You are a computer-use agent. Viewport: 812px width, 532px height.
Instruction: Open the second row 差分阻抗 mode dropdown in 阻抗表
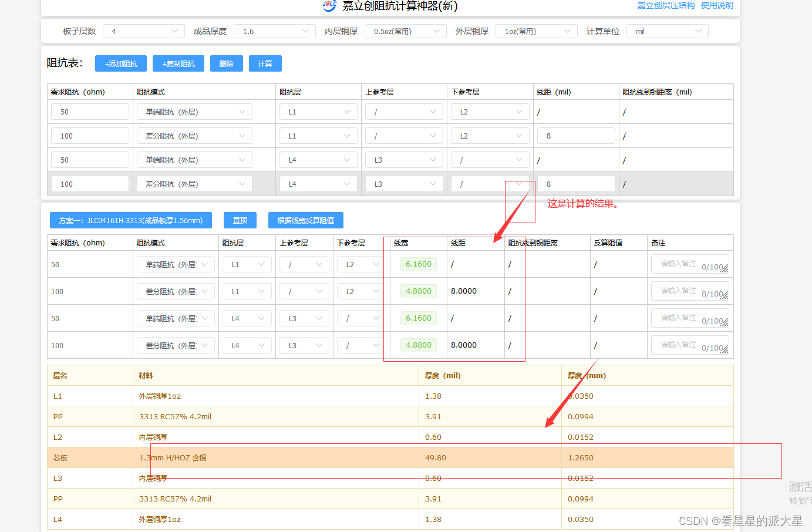(x=194, y=136)
